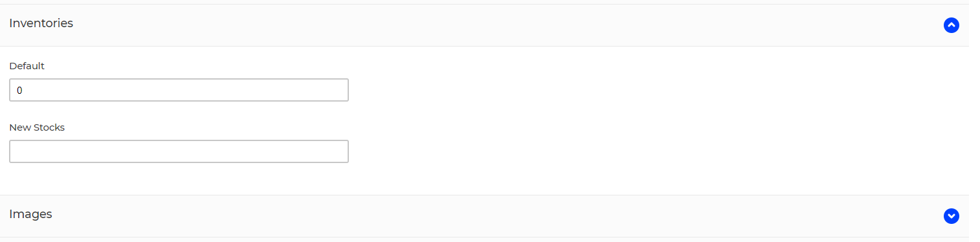Open the Images panel
This screenshot has width=980, height=242.
pyautogui.click(x=951, y=216)
